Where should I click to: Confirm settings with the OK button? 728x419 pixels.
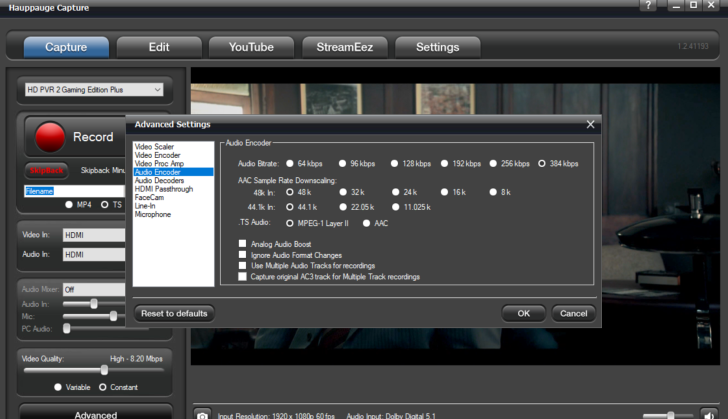coord(523,313)
